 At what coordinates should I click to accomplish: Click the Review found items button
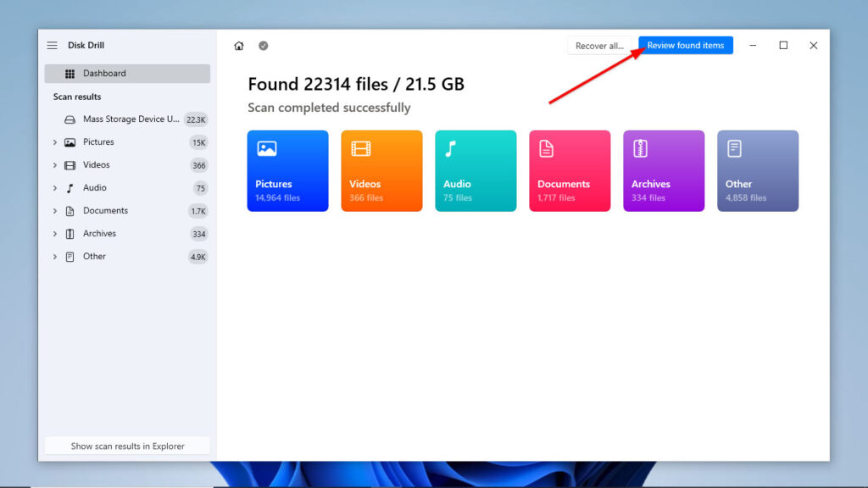pyautogui.click(x=685, y=45)
